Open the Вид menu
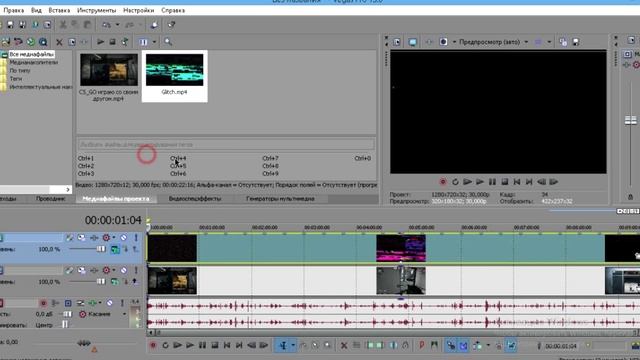 coord(36,10)
